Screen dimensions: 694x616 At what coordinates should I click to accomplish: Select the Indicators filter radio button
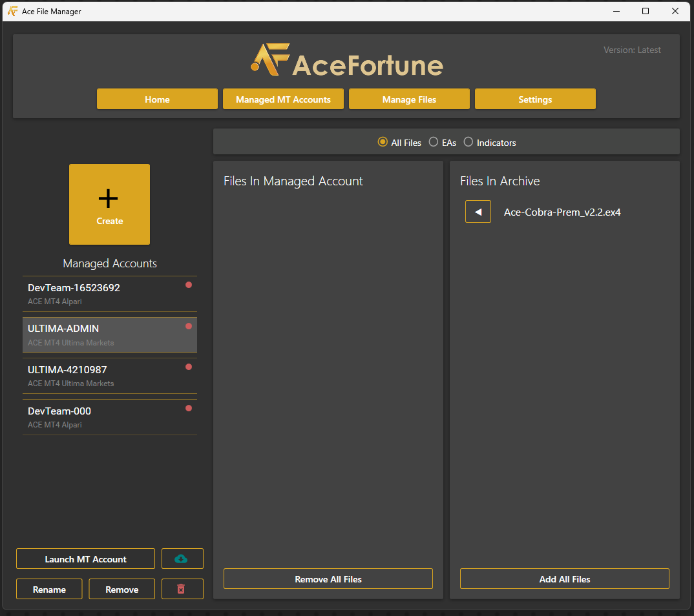[468, 142]
